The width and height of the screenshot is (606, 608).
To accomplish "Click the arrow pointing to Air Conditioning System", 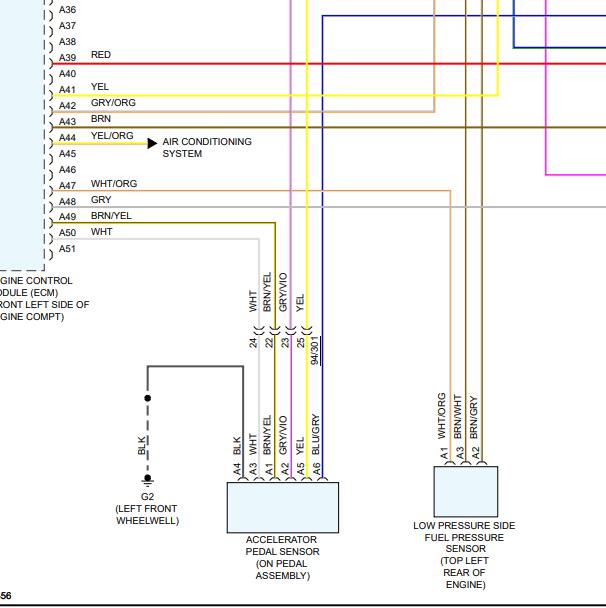I will (x=152, y=143).
